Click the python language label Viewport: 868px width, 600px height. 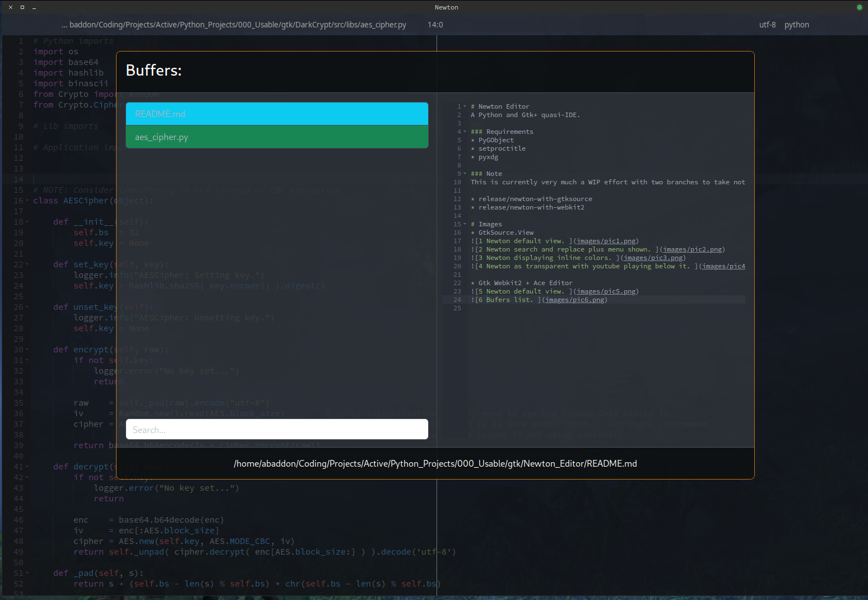[797, 25]
